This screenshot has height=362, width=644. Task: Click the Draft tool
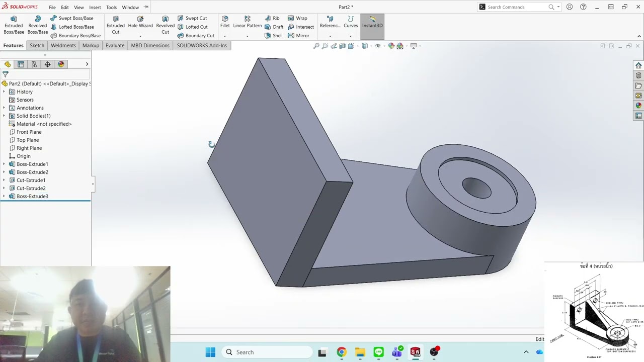[274, 27]
